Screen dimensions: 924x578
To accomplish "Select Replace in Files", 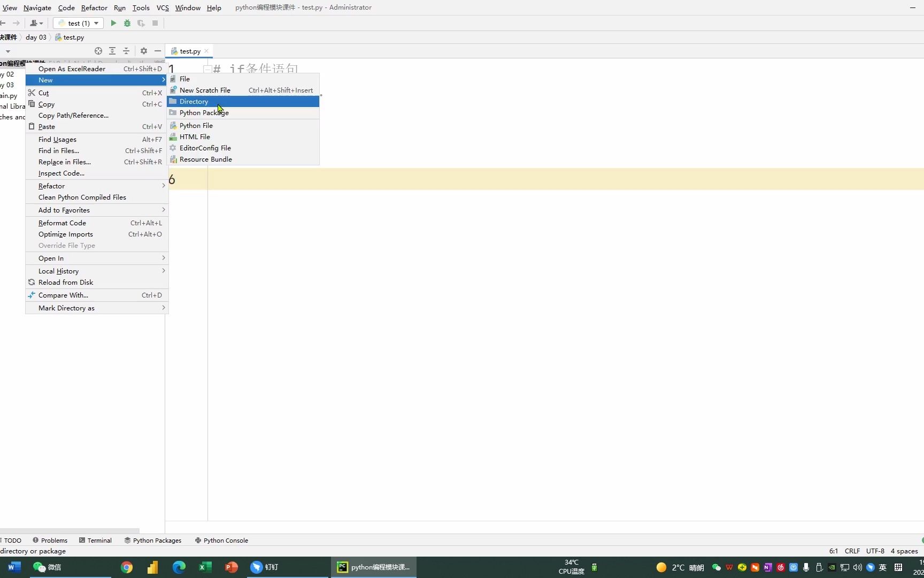I will pyautogui.click(x=97, y=162).
